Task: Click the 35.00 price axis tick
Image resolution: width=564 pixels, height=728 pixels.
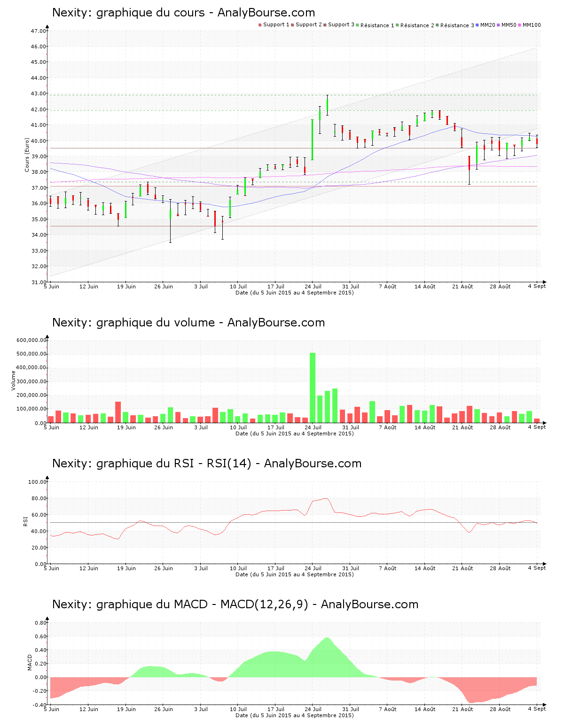Action: pyautogui.click(x=39, y=219)
